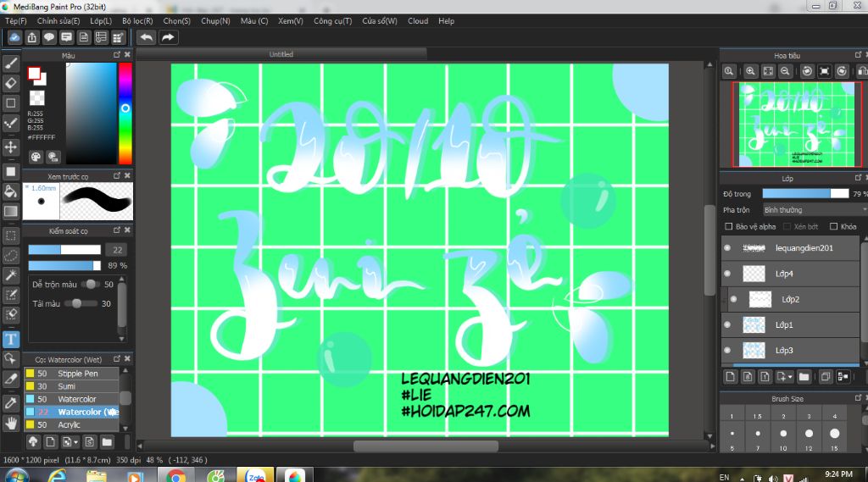The height and width of the screenshot is (482, 868).
Task: Select the Hand pan tool
Action: (x=10, y=424)
